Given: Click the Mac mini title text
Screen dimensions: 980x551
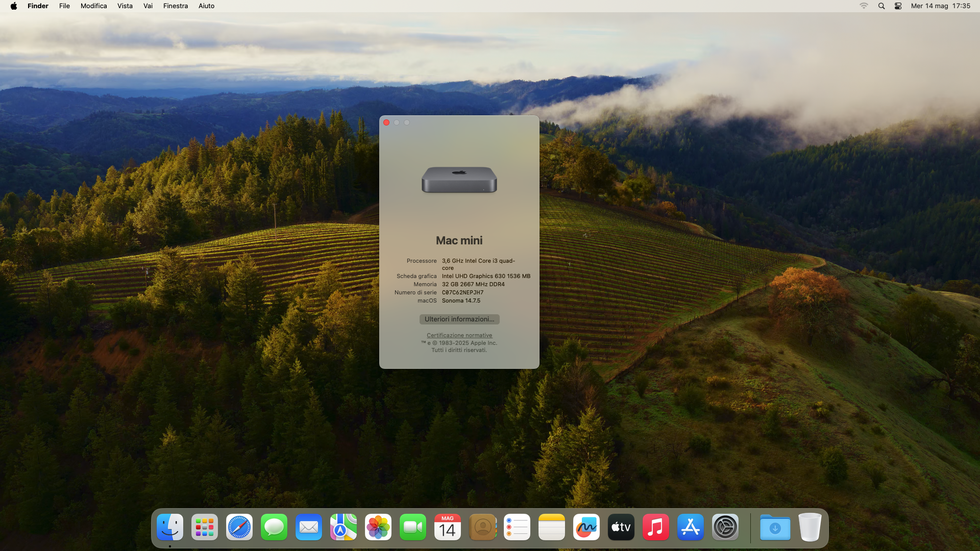Looking at the screenshot, I should 459,241.
